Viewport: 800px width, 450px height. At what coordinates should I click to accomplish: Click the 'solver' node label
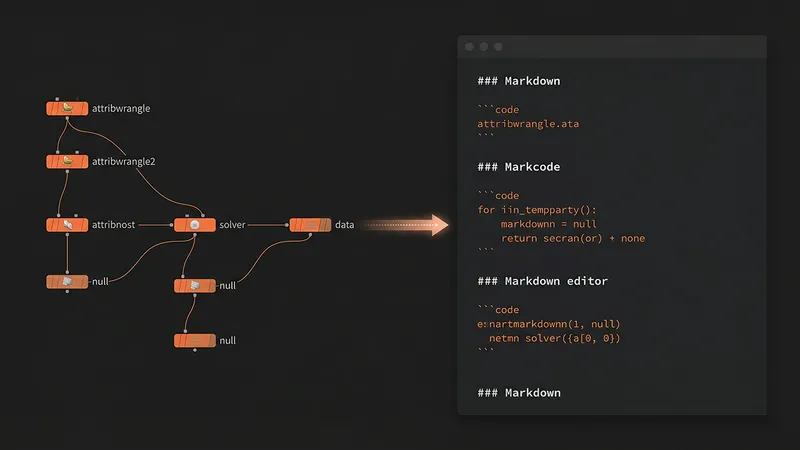pyautogui.click(x=232, y=224)
